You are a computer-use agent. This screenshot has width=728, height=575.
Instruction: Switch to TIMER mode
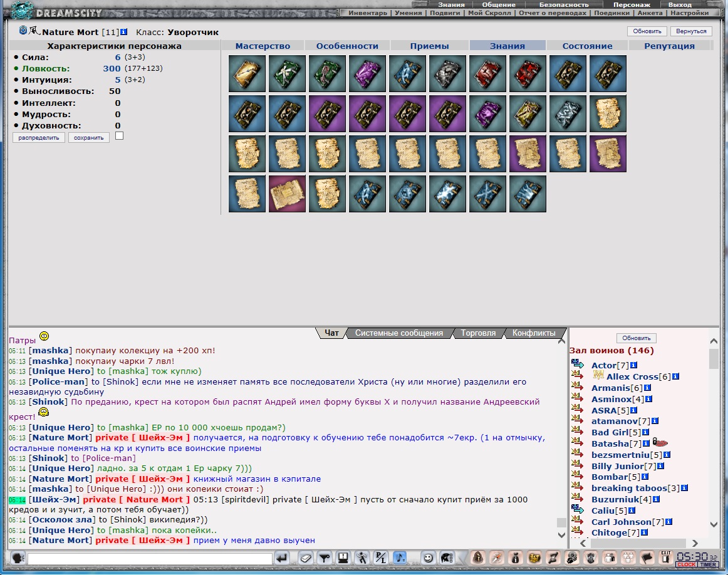[x=708, y=565]
